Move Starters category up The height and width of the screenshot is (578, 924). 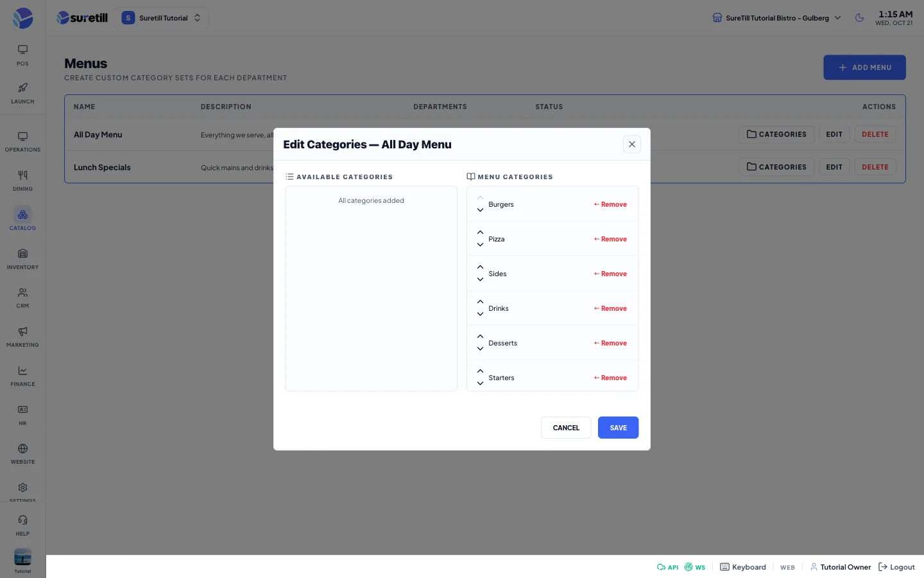point(480,371)
